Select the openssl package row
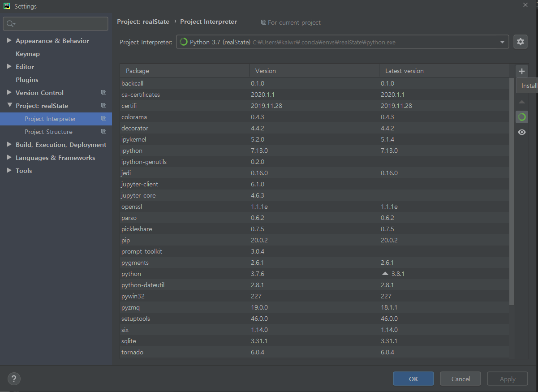538x392 pixels. [x=314, y=207]
